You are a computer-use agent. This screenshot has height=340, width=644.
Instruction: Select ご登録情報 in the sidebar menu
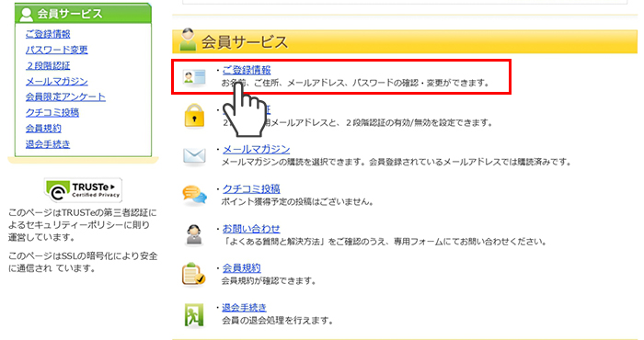(48, 34)
